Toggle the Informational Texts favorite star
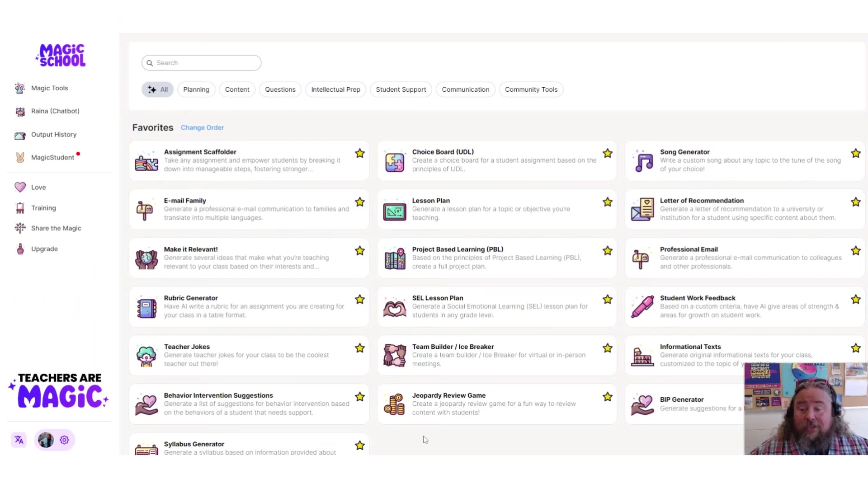This screenshot has height=488, width=868. tap(856, 348)
